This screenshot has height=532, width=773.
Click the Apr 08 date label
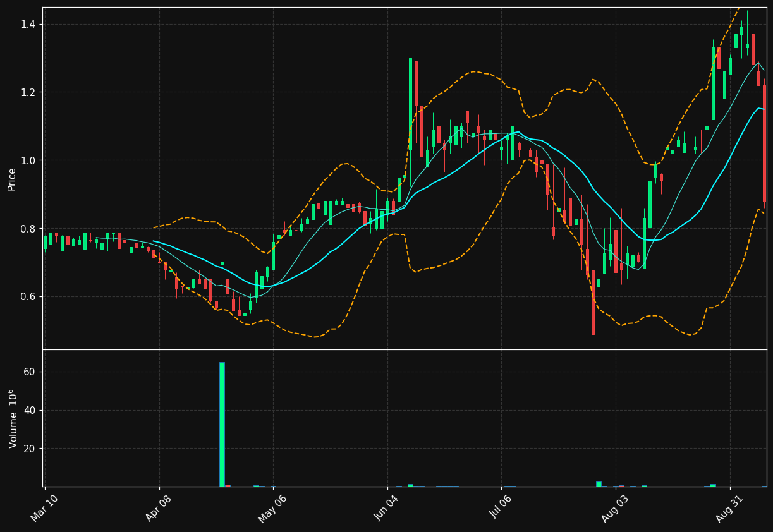click(x=159, y=507)
